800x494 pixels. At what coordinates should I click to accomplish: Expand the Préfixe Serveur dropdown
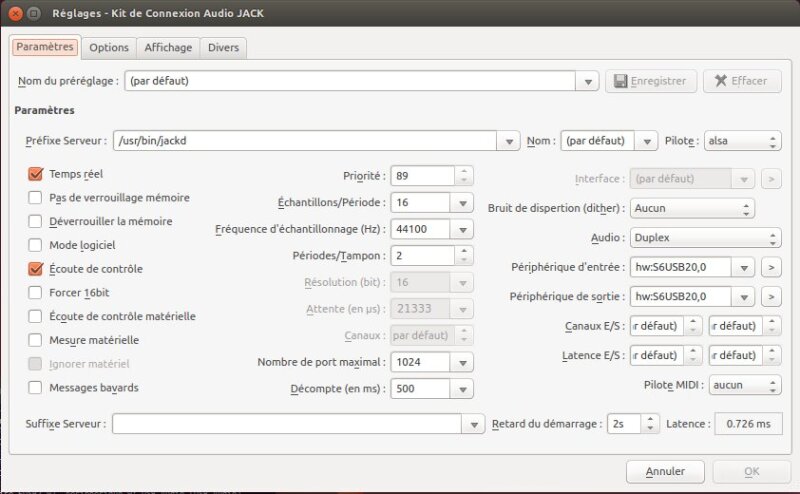[x=509, y=141]
